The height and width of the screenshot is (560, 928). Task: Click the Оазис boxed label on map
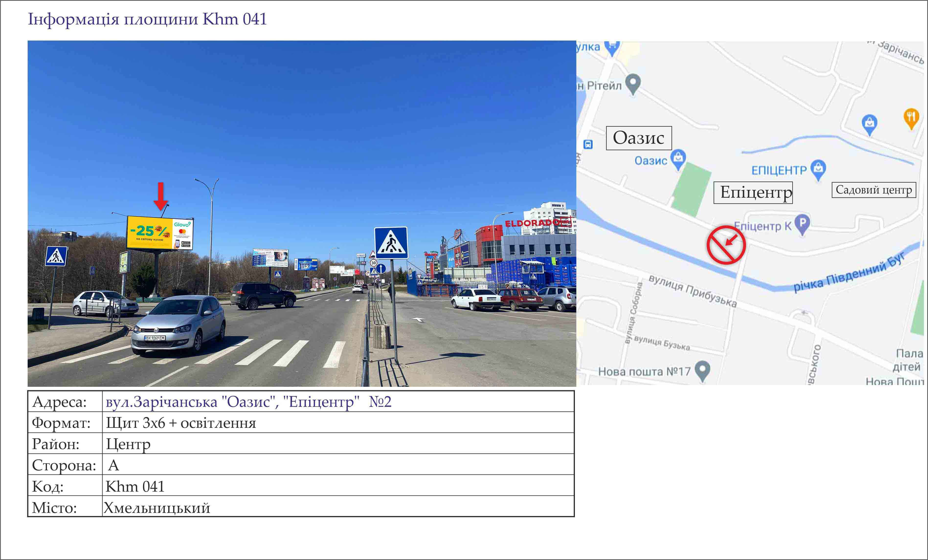pyautogui.click(x=639, y=138)
